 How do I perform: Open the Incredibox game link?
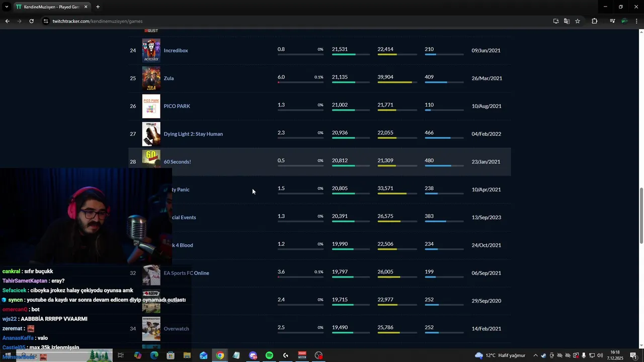coord(176,50)
